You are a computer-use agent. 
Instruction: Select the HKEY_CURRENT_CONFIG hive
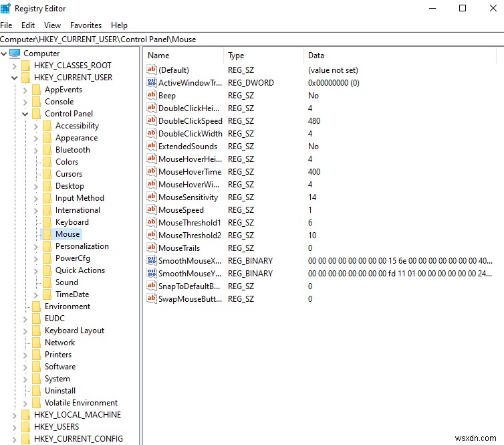pos(78,438)
